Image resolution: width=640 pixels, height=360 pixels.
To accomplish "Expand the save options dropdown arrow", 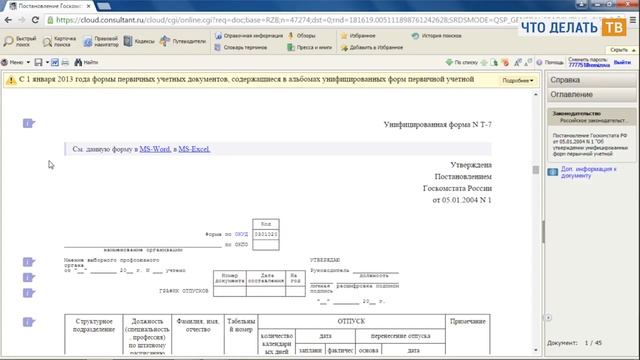I will pos(47,62).
